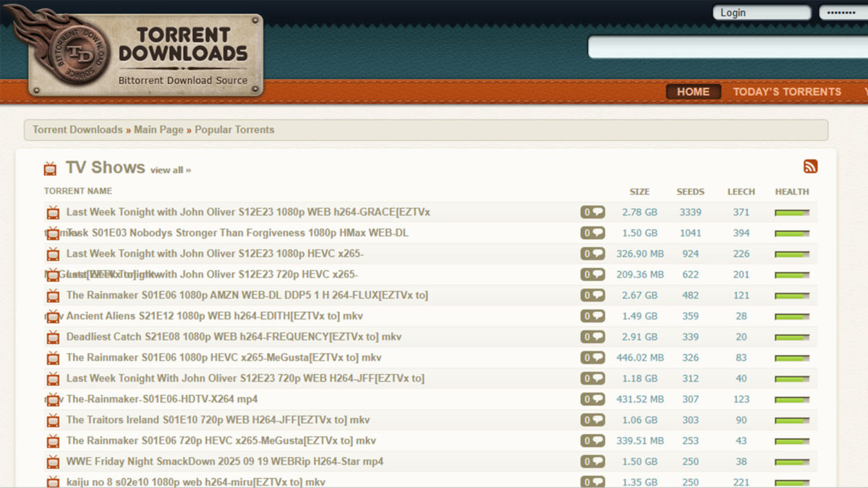Click the TORRENT NAME column header
This screenshot has height=488, width=868.
coord(78,191)
